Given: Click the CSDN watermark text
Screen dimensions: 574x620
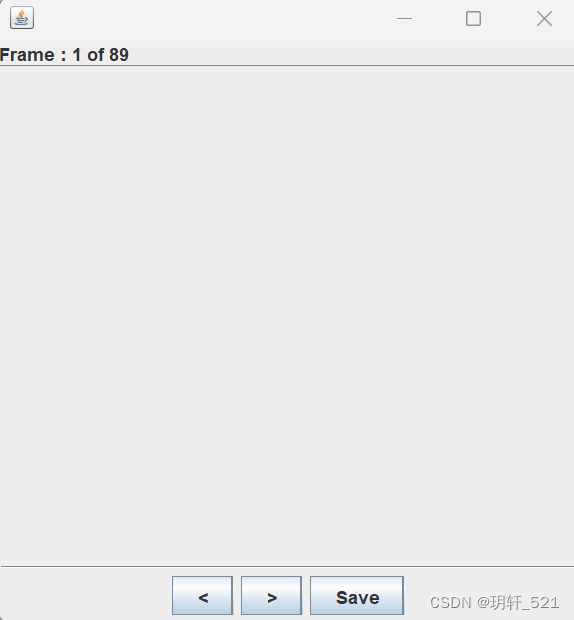Looking at the screenshot, I should point(494,603).
